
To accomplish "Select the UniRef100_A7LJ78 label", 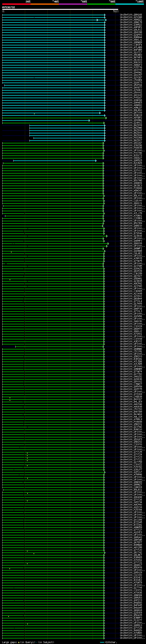I will click(131, 213).
